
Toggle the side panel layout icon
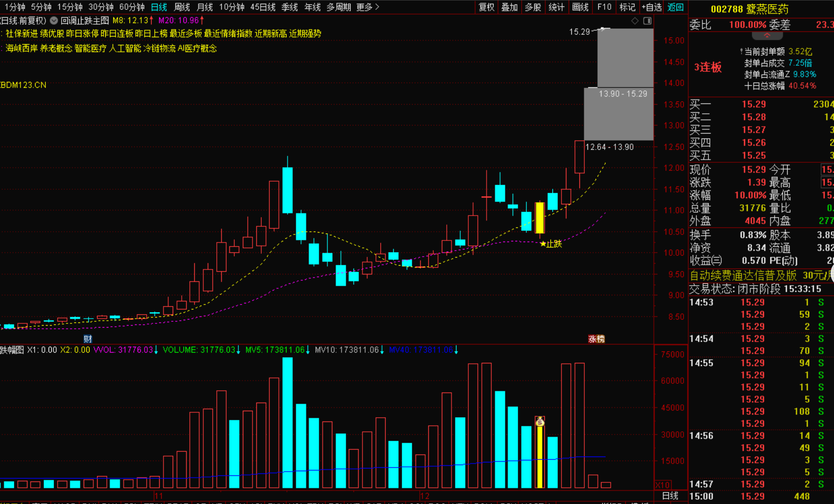tap(647, 21)
